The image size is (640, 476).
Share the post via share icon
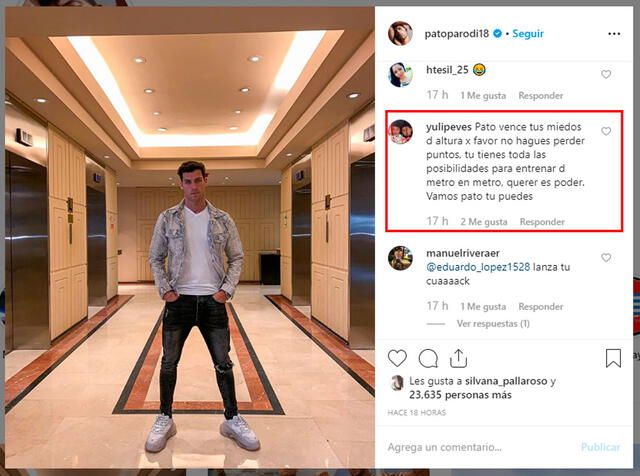click(458, 358)
